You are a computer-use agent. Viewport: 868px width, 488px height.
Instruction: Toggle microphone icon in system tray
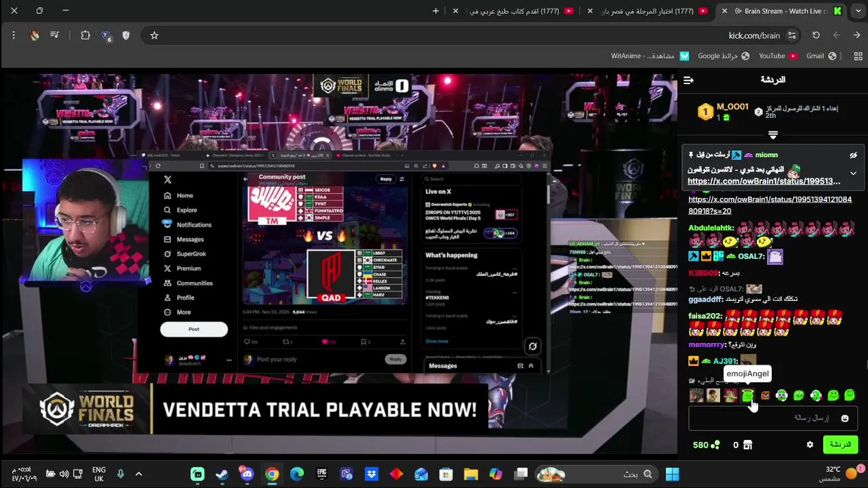pyautogui.click(x=120, y=474)
